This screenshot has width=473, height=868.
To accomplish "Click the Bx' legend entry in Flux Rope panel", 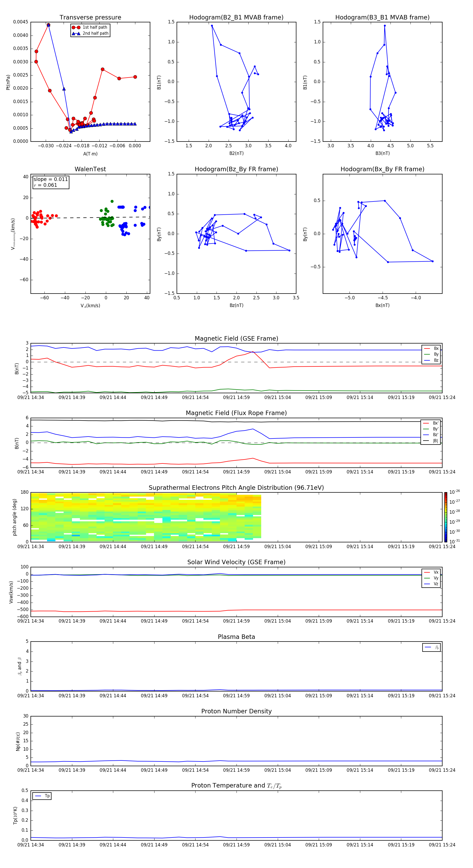I will [x=431, y=423].
